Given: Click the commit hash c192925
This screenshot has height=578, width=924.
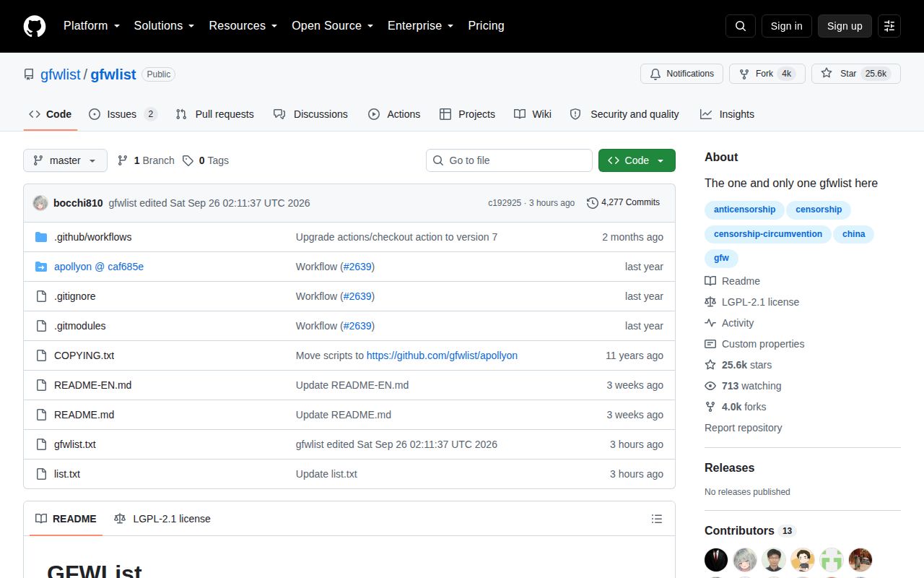Looking at the screenshot, I should click(x=505, y=203).
